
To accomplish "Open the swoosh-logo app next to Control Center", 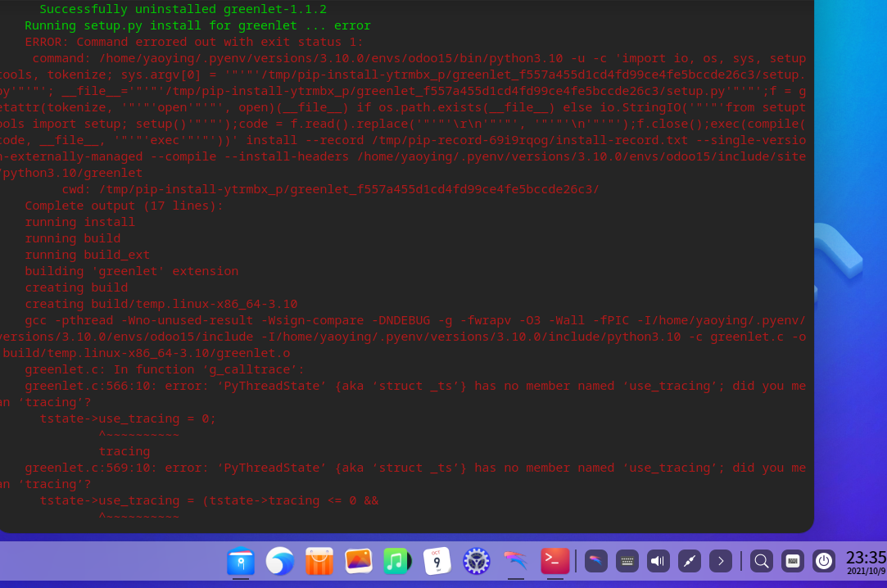I will click(x=515, y=561).
